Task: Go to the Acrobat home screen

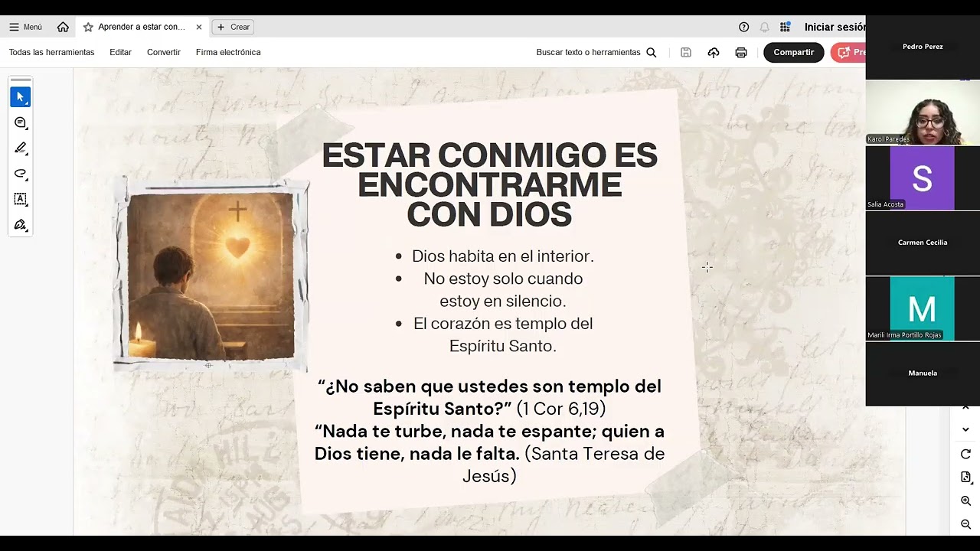Action: click(x=63, y=27)
